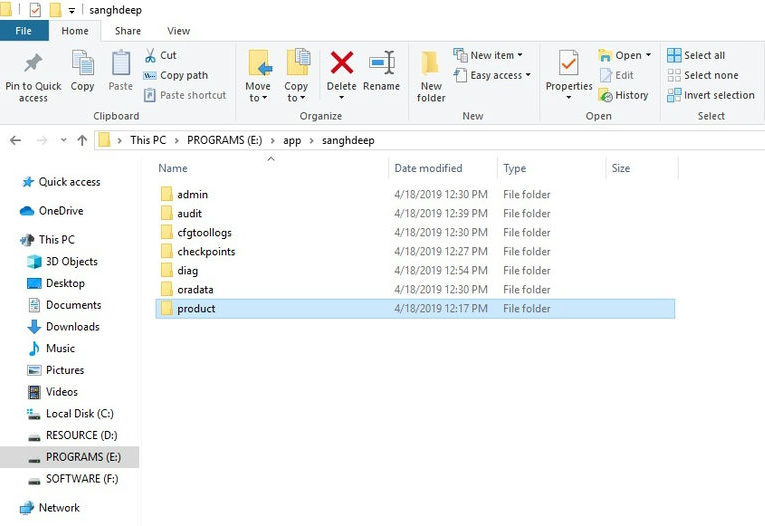Click This PC in address bar
Viewport: 765px width, 526px height.
148,141
